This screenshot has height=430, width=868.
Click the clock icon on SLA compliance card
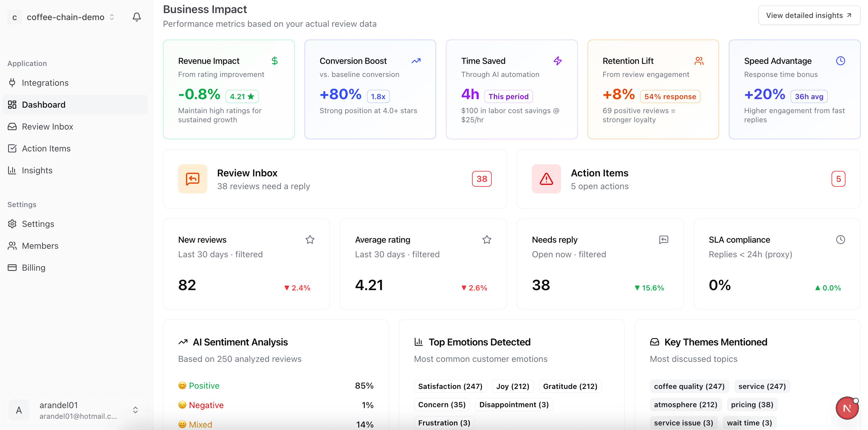point(840,239)
